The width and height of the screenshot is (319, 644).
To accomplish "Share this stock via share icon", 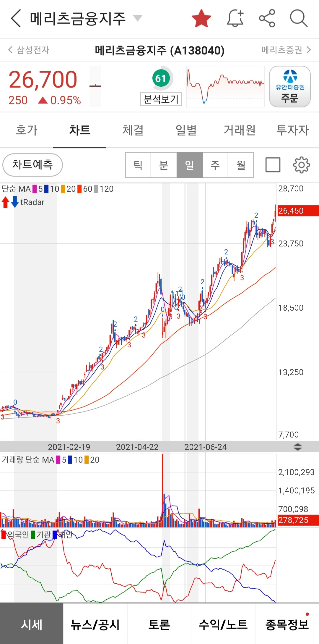I will click(267, 18).
